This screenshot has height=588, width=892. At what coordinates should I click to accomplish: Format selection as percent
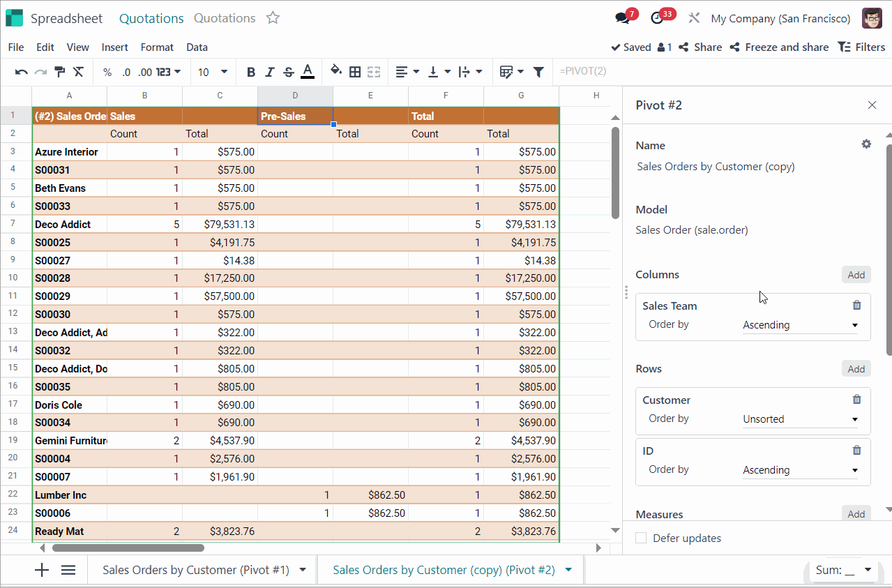click(107, 72)
